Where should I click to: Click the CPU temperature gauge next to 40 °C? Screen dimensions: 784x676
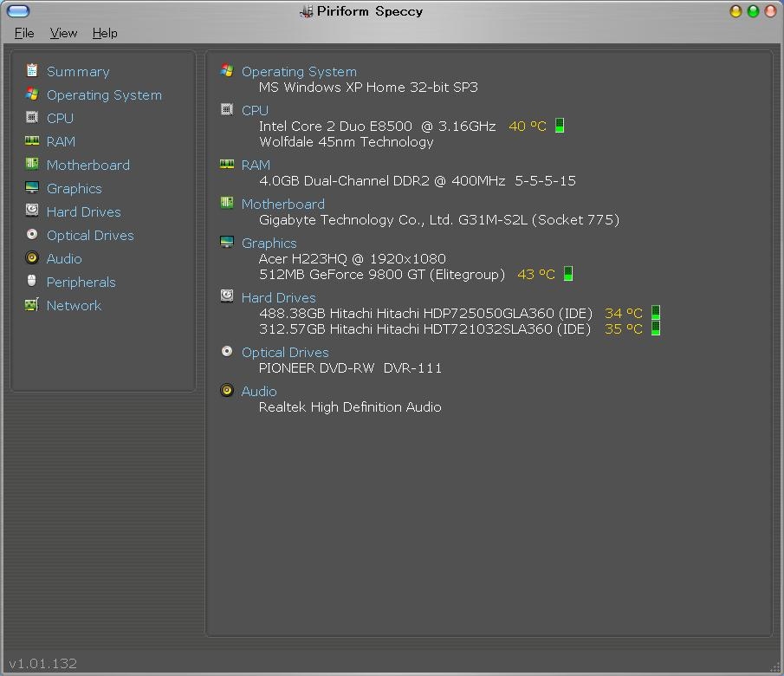coord(560,126)
